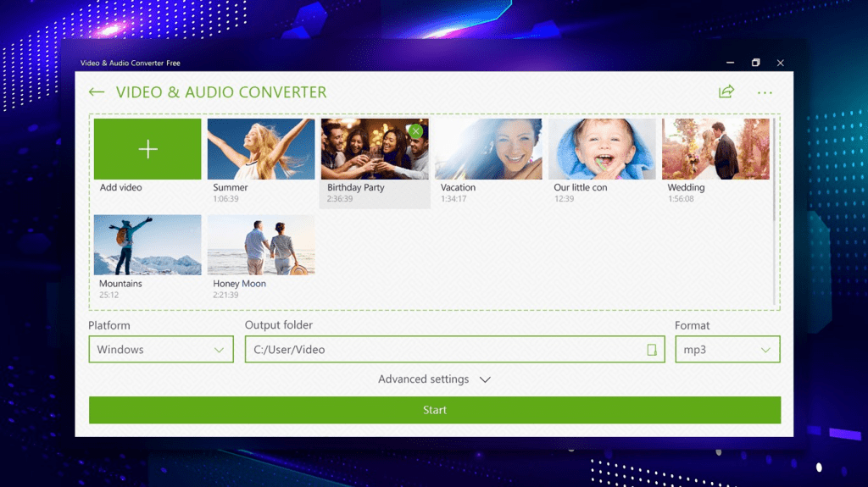This screenshot has width=868, height=487.
Task: Pick the Mountains video thumbnail
Action: (x=147, y=245)
